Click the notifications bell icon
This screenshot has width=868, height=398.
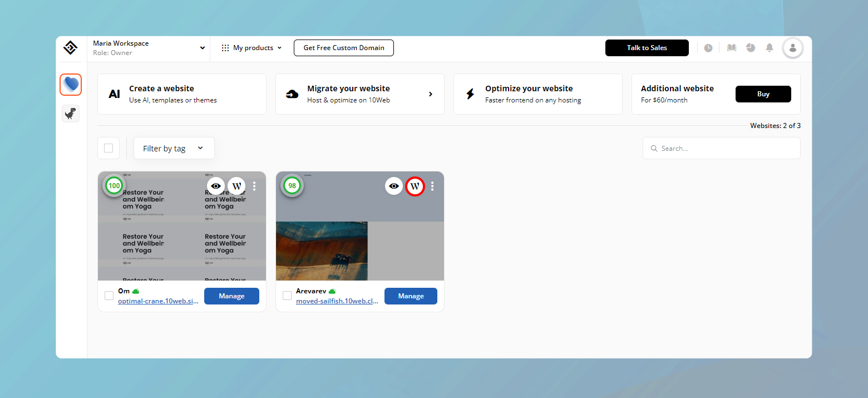[770, 48]
